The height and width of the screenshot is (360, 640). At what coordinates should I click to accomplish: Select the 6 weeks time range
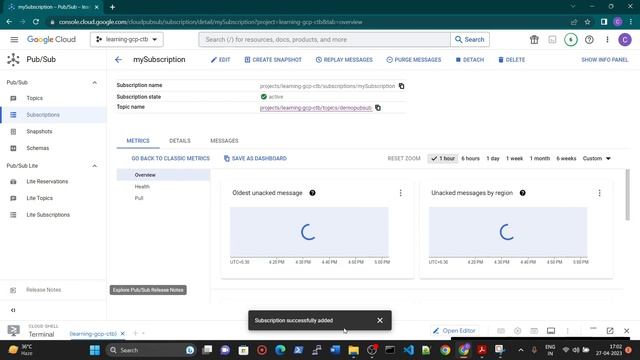point(566,158)
